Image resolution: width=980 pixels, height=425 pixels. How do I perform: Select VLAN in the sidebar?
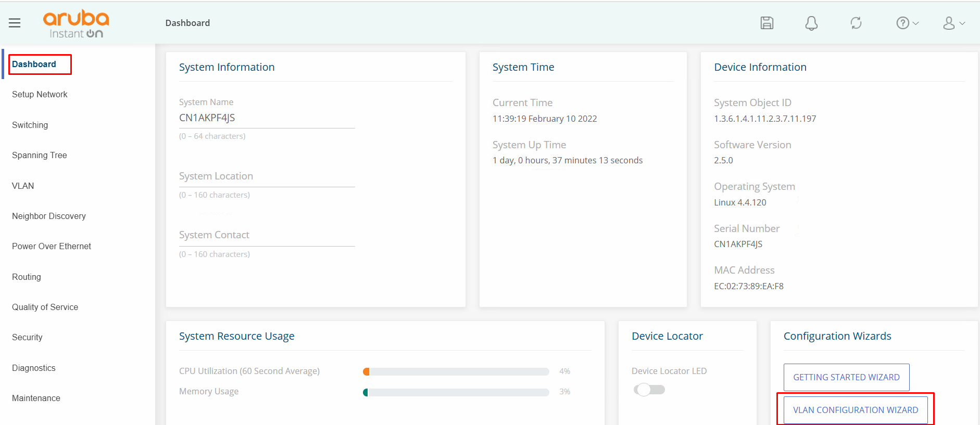click(23, 186)
